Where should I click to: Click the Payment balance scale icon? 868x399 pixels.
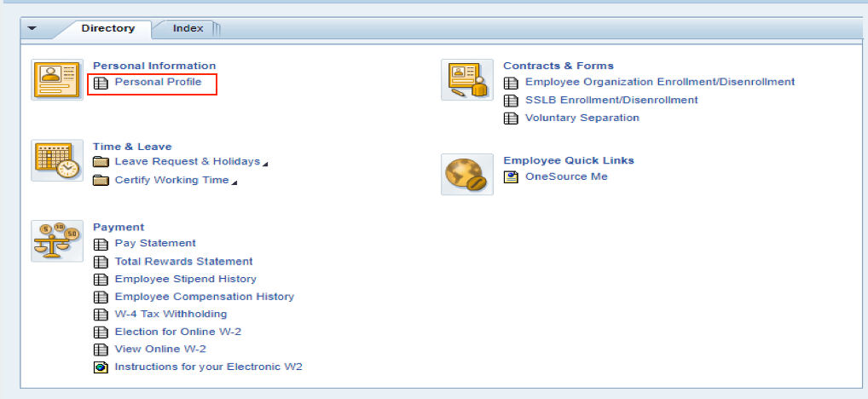pos(57,240)
